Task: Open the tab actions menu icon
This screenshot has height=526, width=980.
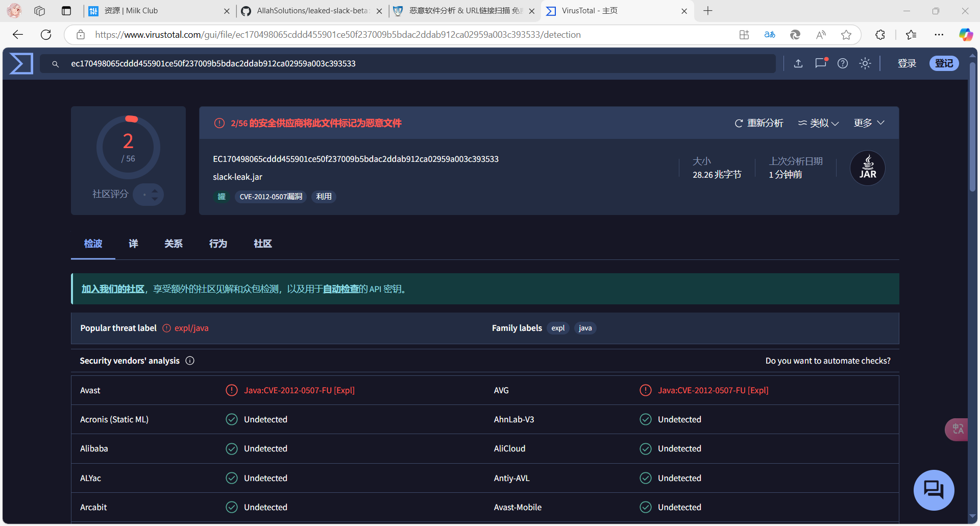Action: 66,11
